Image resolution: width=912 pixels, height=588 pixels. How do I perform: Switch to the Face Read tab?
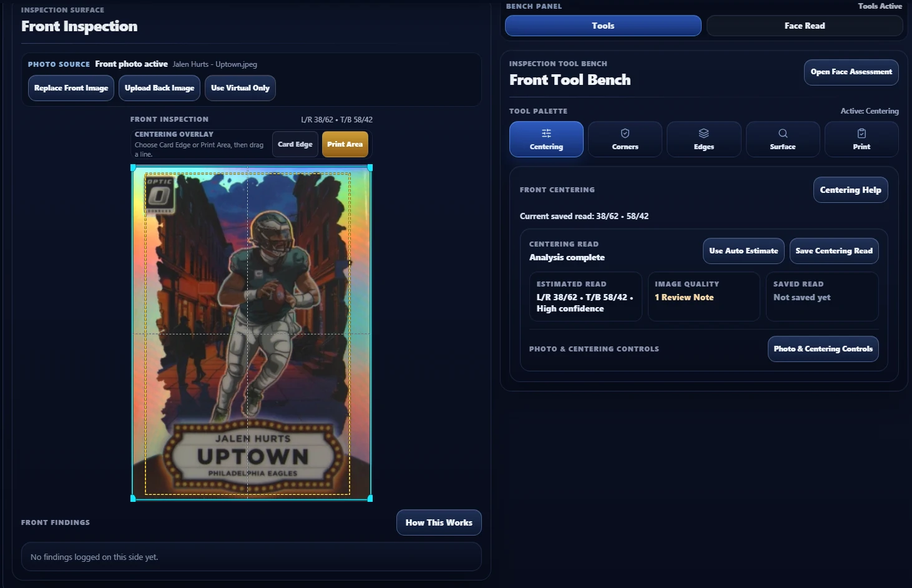coord(805,26)
